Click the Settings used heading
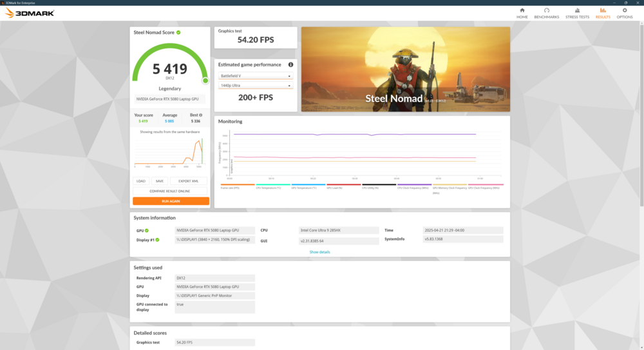 coord(148,267)
